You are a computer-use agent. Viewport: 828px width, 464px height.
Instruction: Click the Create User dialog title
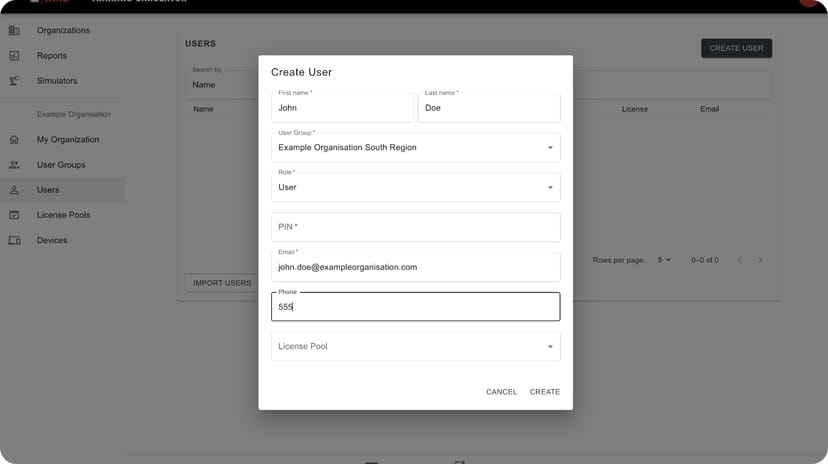click(302, 72)
